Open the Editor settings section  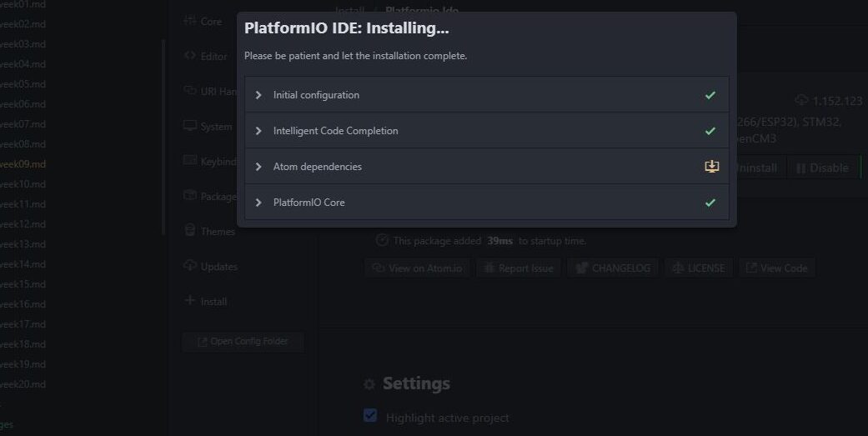213,57
